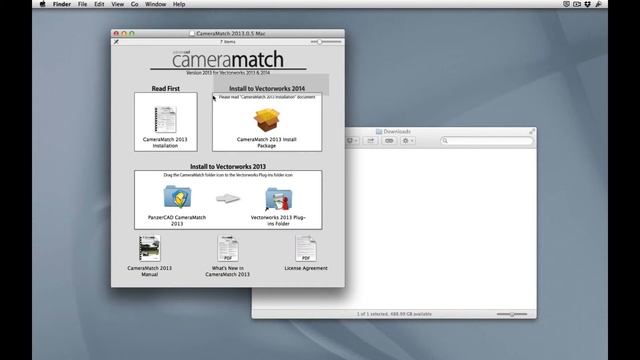Click the Downloads window status bar text

(394, 314)
